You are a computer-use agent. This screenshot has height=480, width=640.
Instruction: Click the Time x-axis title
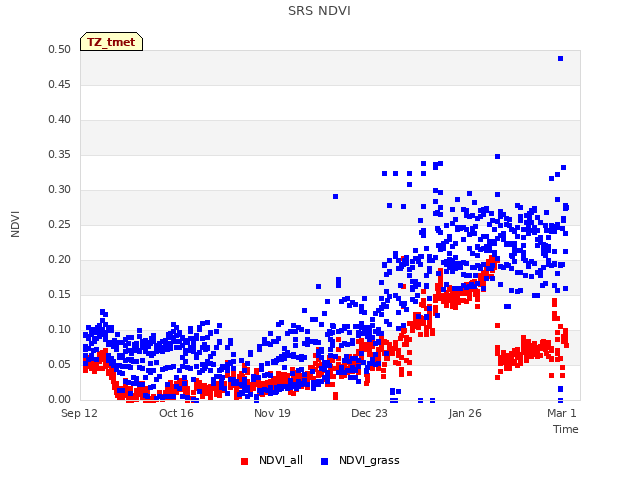coord(566,429)
